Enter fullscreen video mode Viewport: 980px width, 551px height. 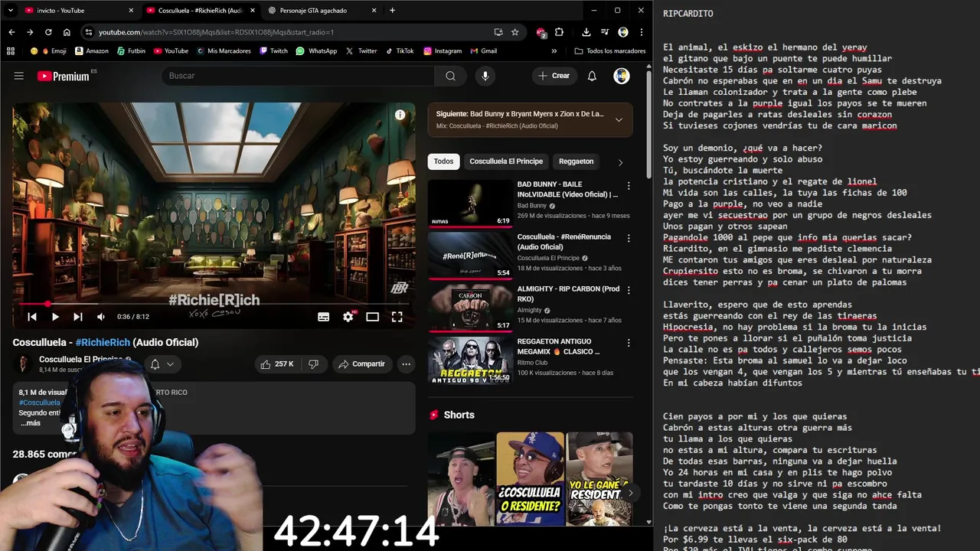point(397,317)
